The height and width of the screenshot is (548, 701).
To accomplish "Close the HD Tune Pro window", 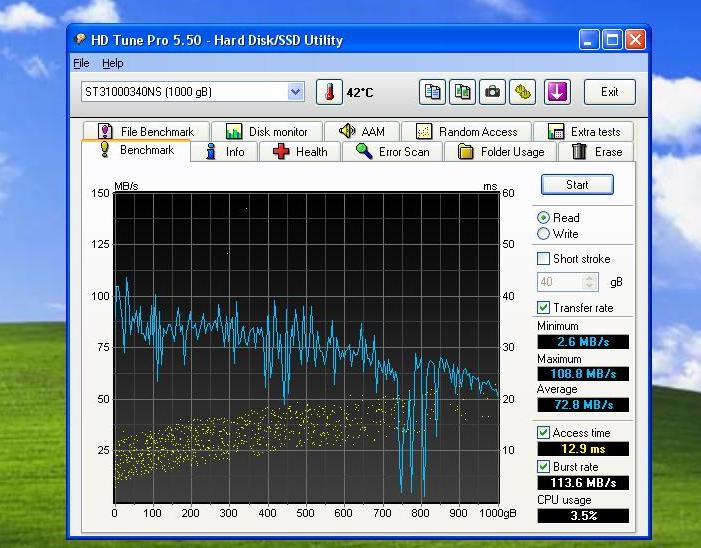I will [635, 40].
